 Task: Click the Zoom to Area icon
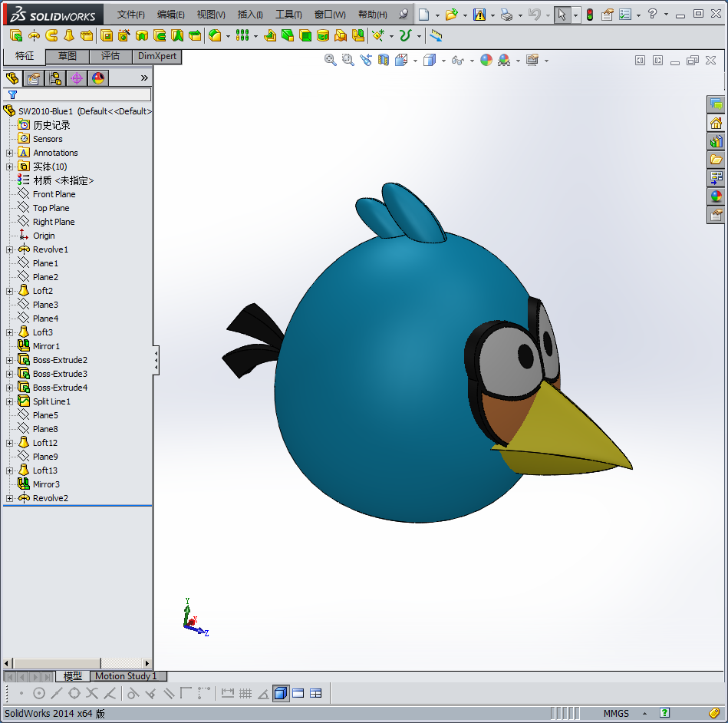click(348, 60)
